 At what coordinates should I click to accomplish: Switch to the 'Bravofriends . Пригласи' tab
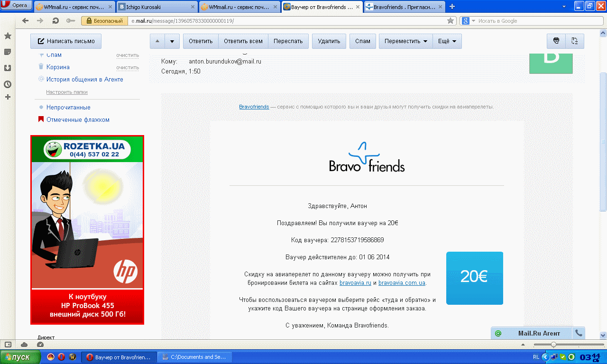(405, 7)
